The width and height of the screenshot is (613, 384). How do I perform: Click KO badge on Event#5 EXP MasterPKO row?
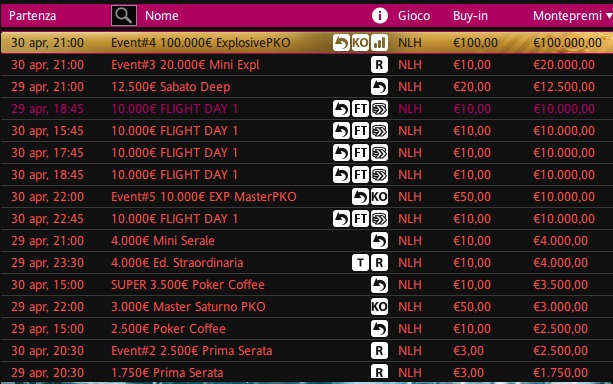379,197
